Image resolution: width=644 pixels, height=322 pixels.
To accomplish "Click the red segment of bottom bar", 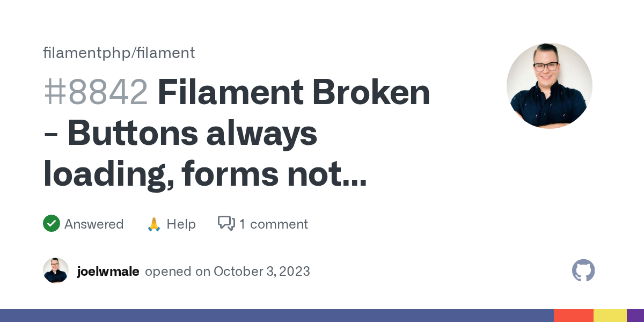I will pos(573,316).
